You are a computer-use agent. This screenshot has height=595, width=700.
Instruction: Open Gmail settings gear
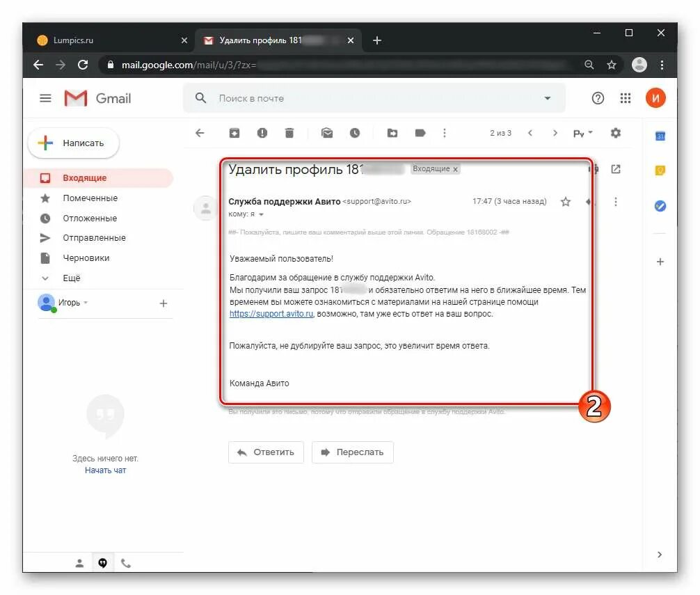click(616, 133)
